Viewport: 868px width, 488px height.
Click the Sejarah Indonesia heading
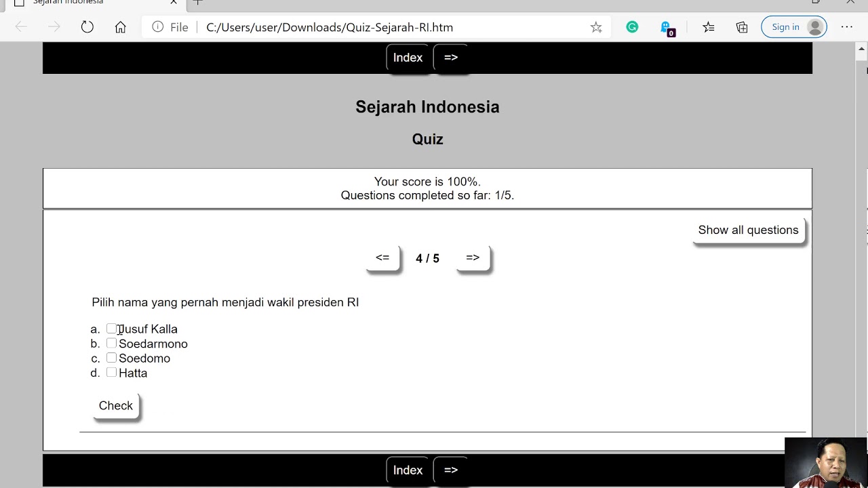click(x=427, y=106)
